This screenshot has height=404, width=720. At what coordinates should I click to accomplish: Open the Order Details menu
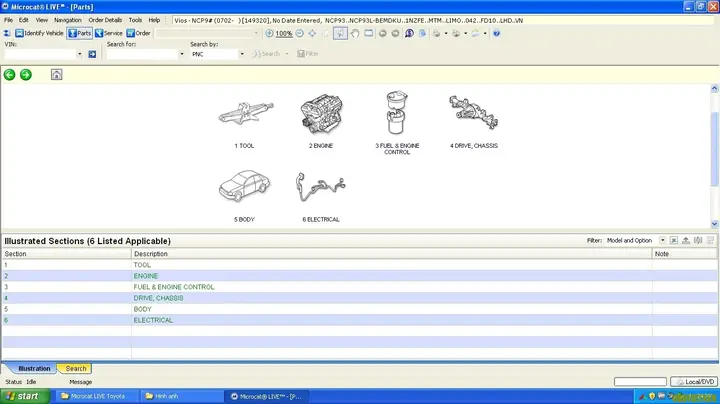pyautogui.click(x=105, y=20)
